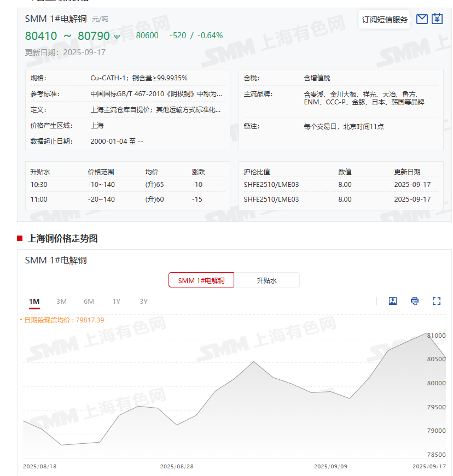Select the 3Y time range tab
This screenshot has height=476, width=453.
143,302
